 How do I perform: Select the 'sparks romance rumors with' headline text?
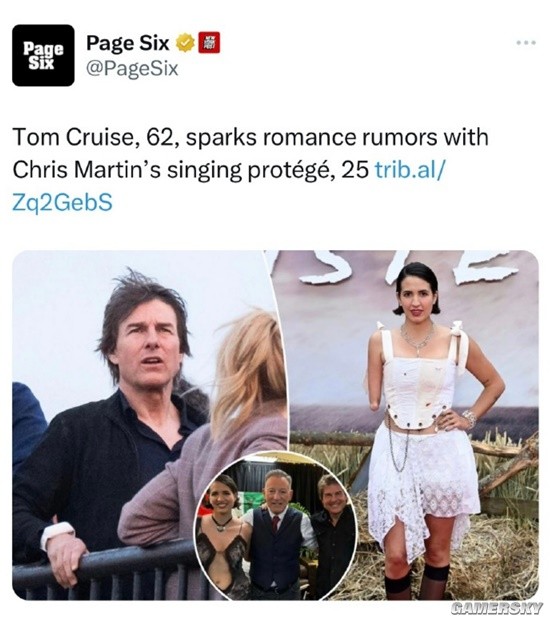pyautogui.click(x=337, y=137)
